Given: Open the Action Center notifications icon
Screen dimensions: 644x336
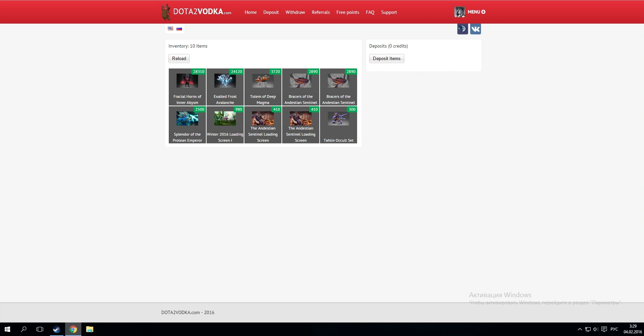Looking at the screenshot, I should click(604, 329).
